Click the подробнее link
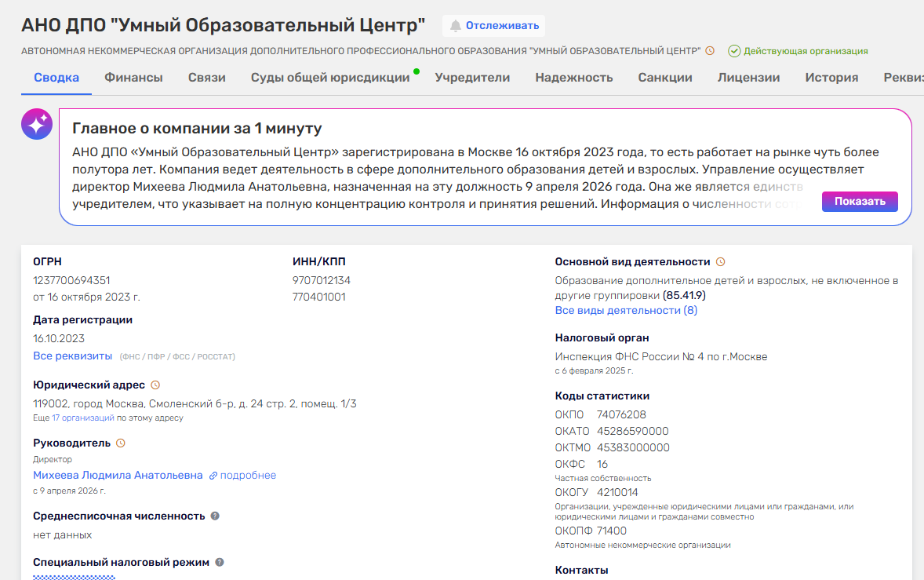Screen dimensions: 924x580 point(248,476)
